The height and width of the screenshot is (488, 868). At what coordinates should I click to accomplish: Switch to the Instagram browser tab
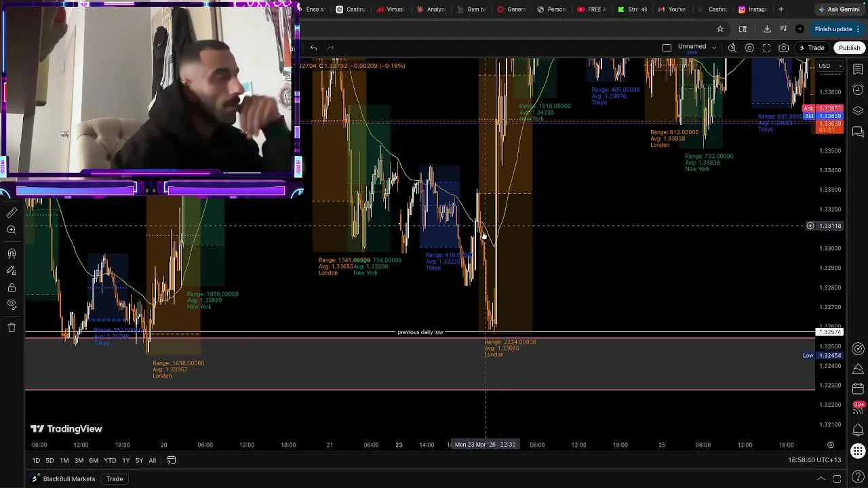click(752, 9)
